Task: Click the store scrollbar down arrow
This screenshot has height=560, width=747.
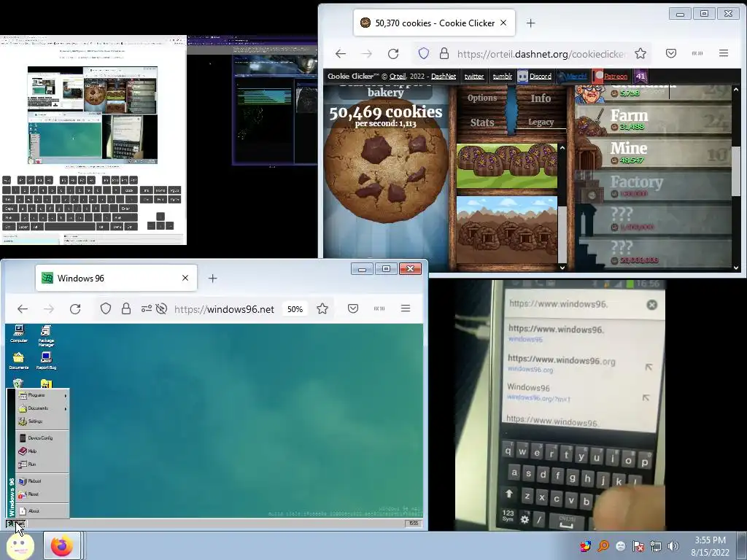Action: click(736, 268)
